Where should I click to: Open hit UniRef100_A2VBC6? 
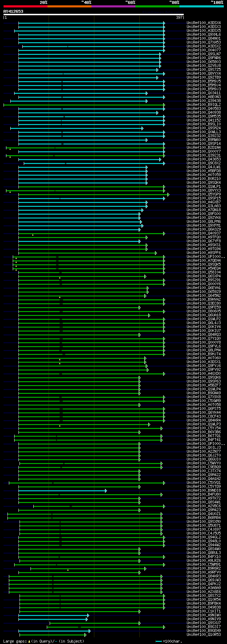click(204, 506)
